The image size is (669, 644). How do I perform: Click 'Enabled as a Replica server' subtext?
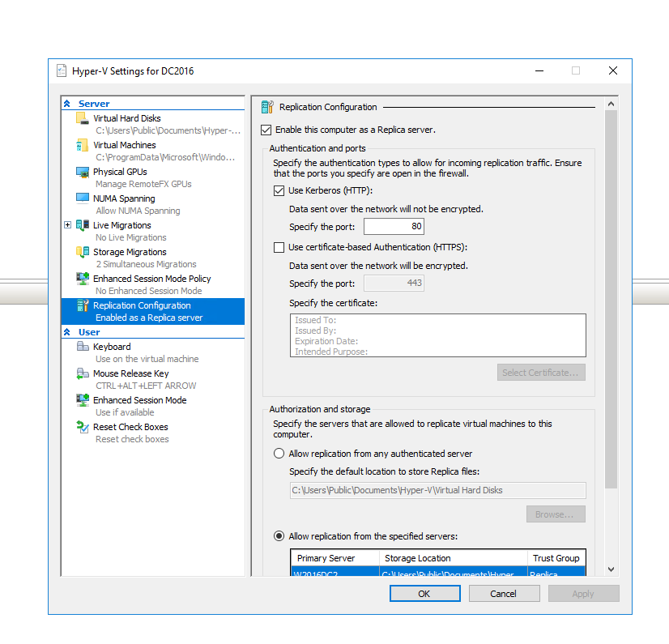149,318
